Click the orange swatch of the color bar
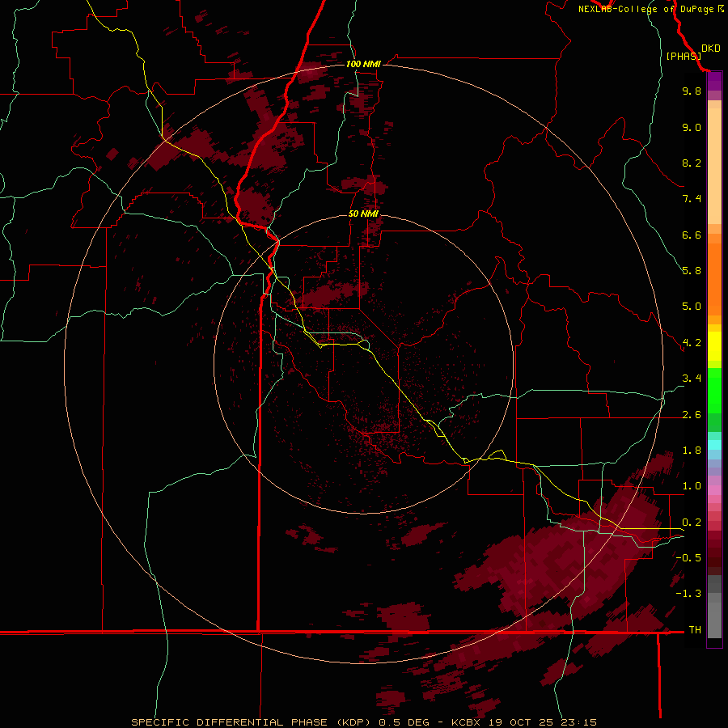Screen dimensions: 728x728 (x=714, y=278)
